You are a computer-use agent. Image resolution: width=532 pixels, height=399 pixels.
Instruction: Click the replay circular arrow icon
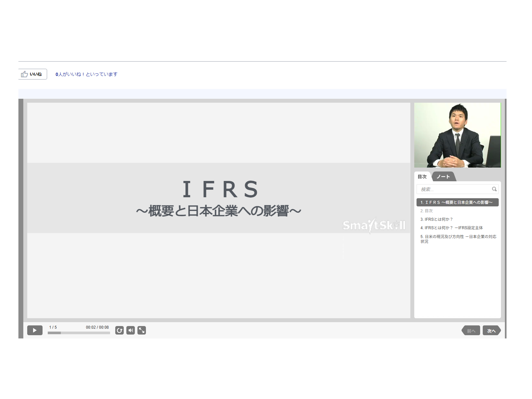pos(119,330)
